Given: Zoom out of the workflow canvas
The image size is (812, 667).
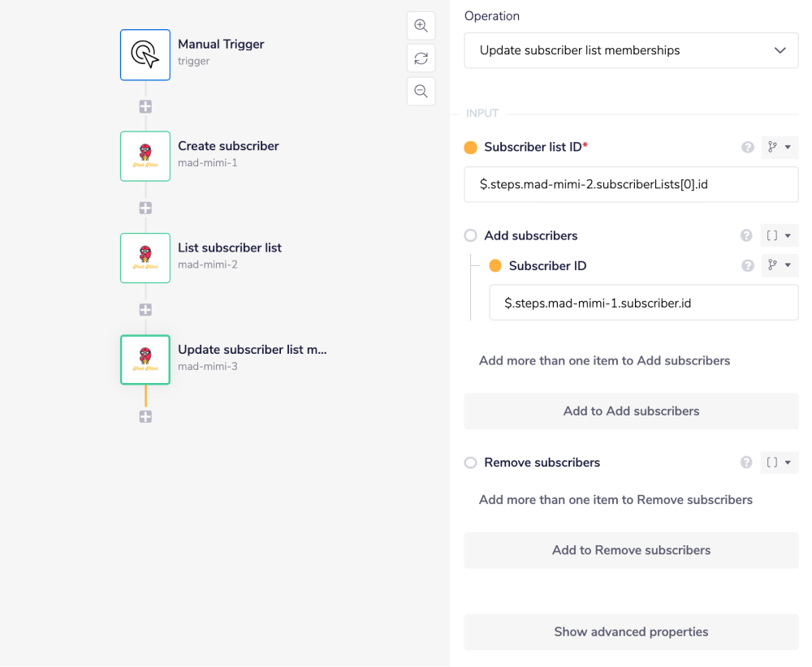Looking at the screenshot, I should (x=421, y=92).
